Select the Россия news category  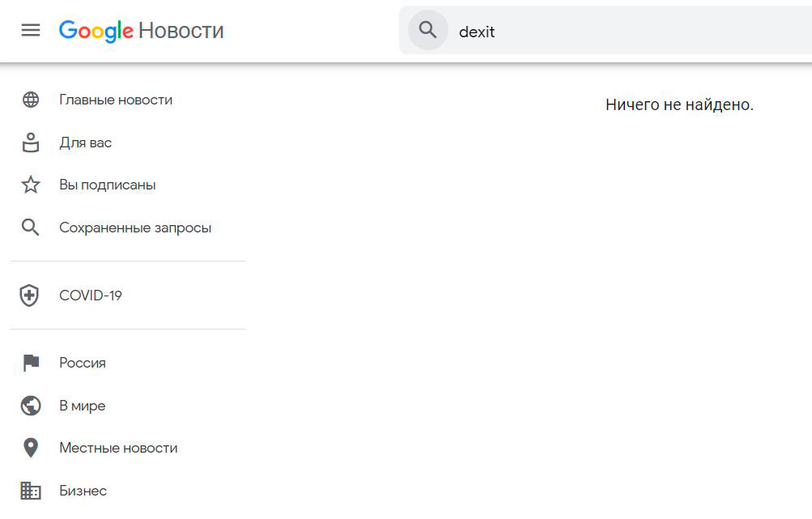pos(83,363)
